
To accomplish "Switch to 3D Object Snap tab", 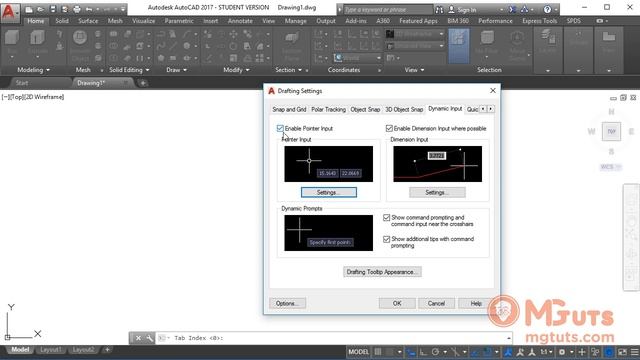I will coord(404,109).
